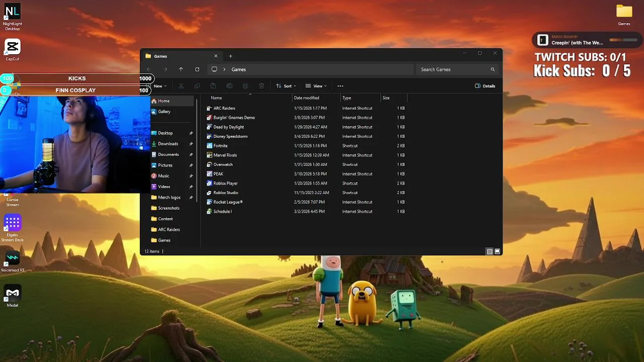Add a new Explorer tab
This screenshot has width=644, height=362.
tap(230, 56)
